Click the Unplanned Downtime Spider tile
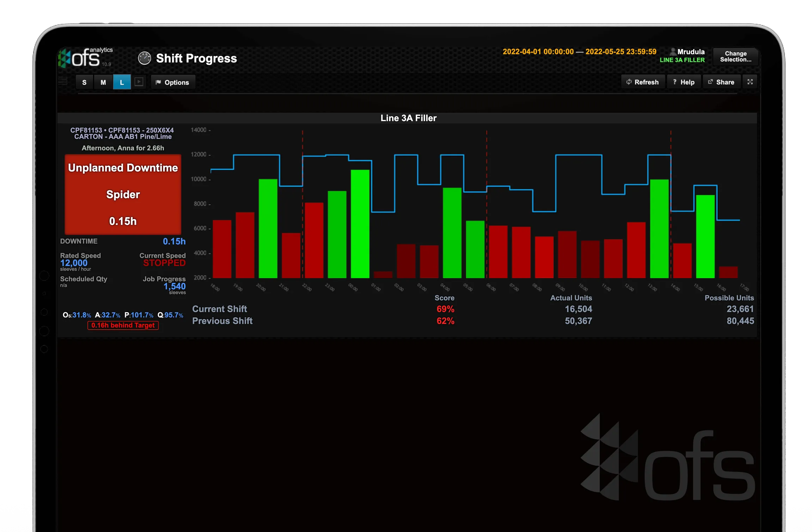This screenshot has width=812, height=532. point(123,194)
